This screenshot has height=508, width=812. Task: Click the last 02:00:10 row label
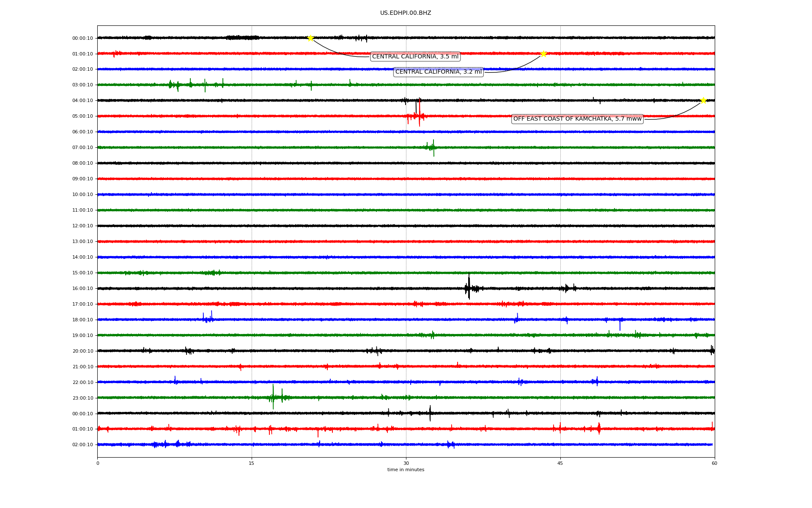point(82,445)
